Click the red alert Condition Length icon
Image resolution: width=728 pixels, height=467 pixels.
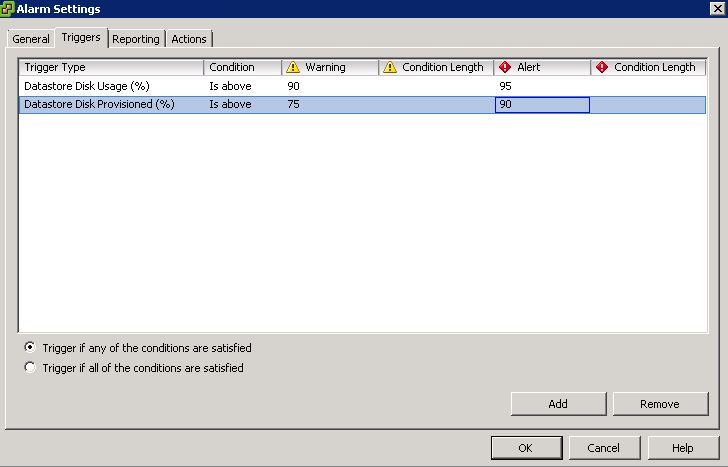[601, 67]
